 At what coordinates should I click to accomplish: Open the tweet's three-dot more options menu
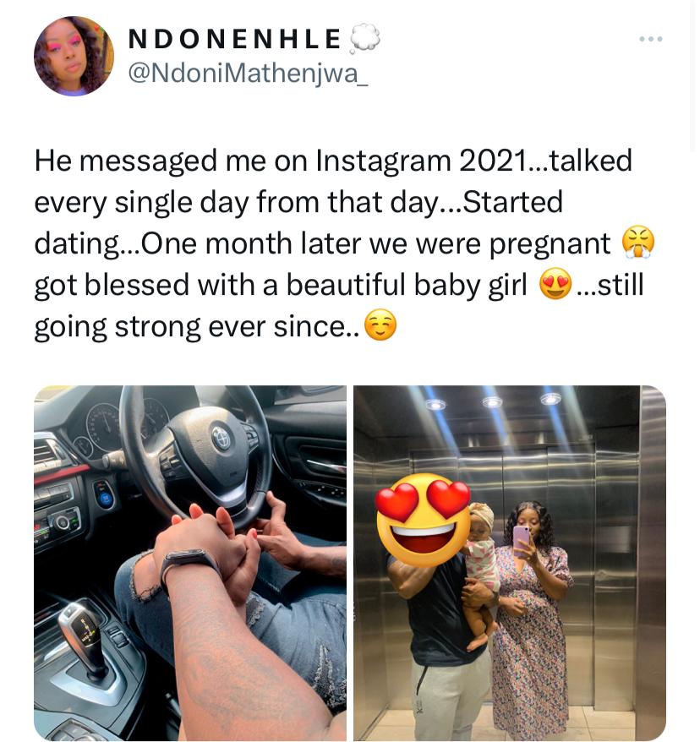(x=651, y=39)
